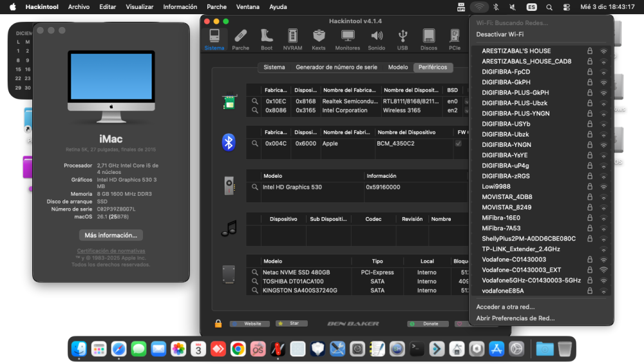Click the Fabrica... column header in network table
This screenshot has width=644, height=364.
(x=276, y=90)
